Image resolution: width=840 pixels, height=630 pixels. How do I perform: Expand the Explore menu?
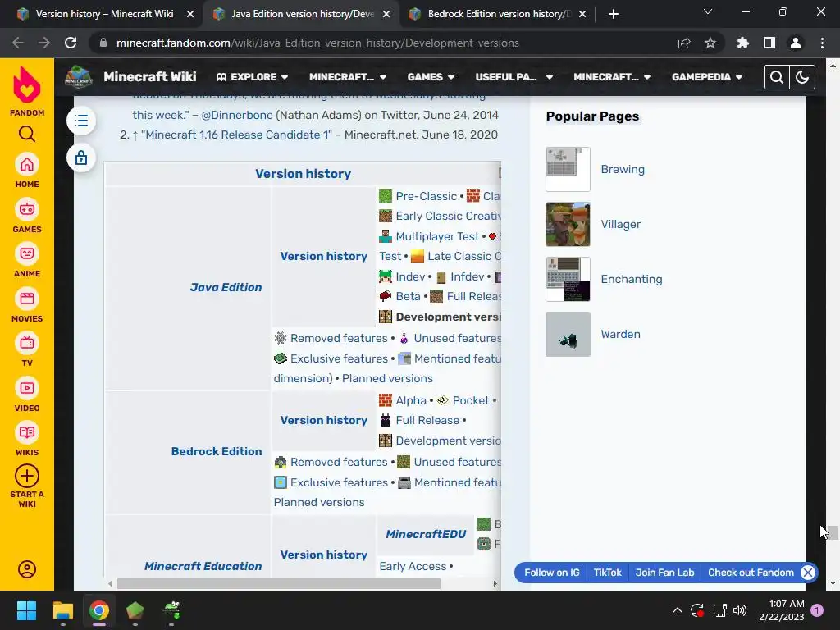click(253, 77)
